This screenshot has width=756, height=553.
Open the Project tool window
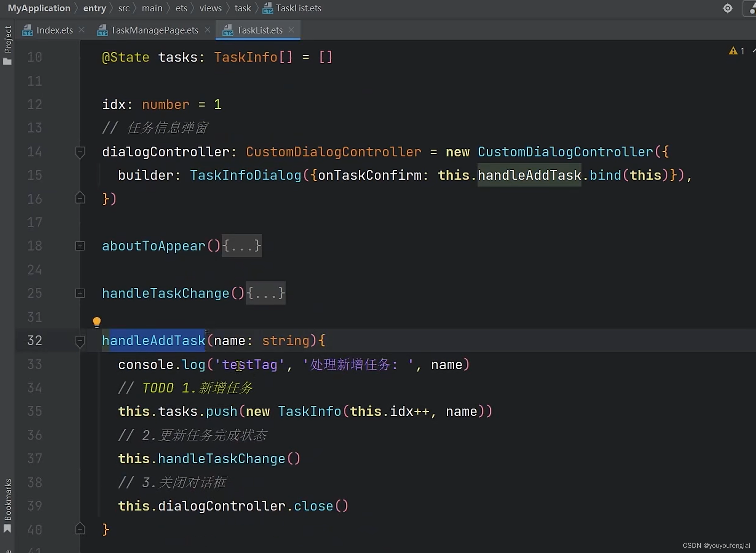tap(7, 45)
